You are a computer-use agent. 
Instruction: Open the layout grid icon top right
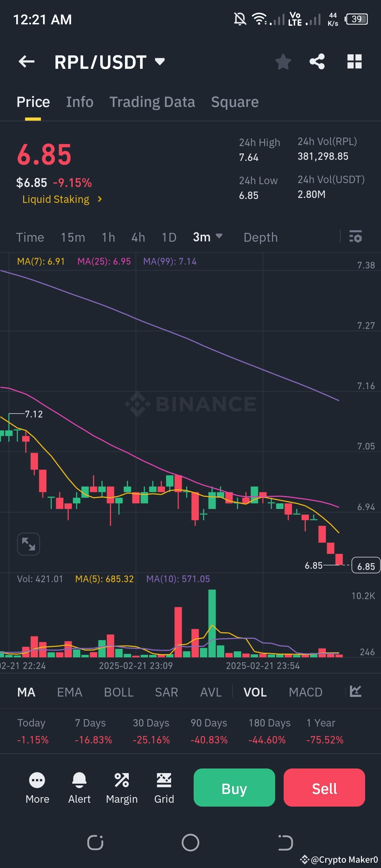coord(354,61)
